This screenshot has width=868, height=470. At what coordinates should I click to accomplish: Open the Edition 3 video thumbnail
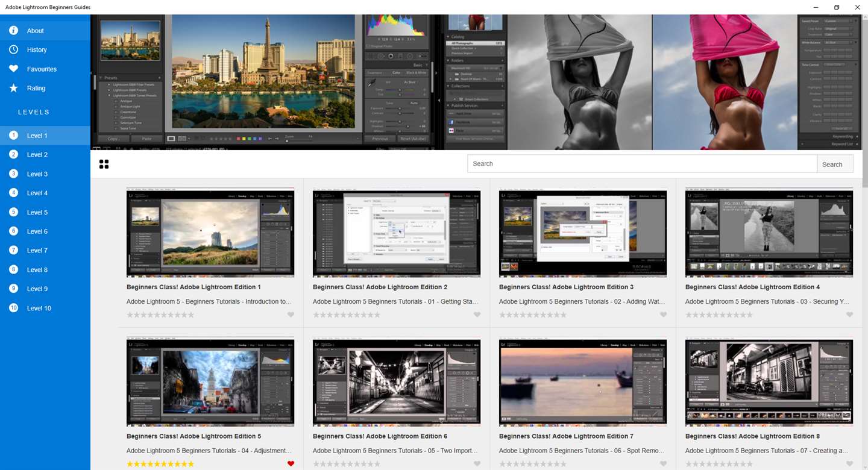click(583, 233)
